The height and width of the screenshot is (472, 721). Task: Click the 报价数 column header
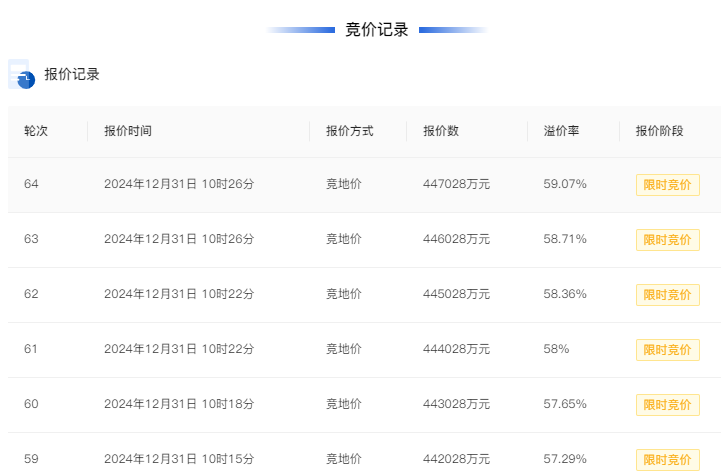tap(441, 131)
